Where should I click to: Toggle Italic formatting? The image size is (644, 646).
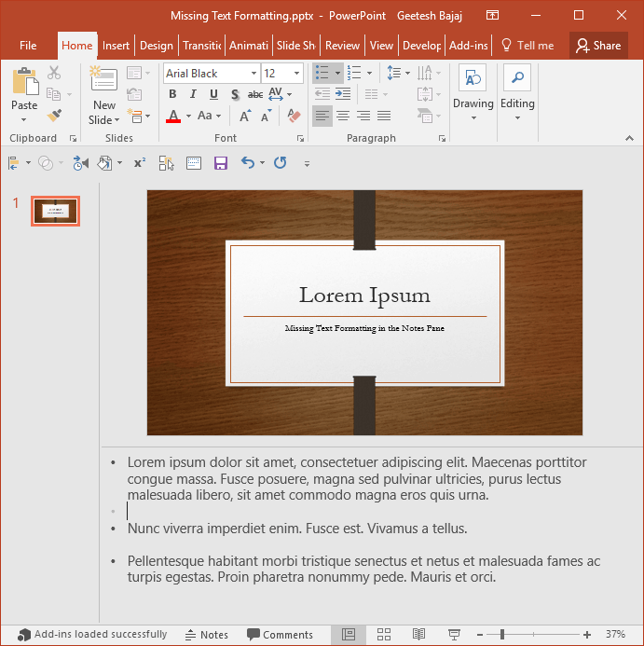coord(193,94)
